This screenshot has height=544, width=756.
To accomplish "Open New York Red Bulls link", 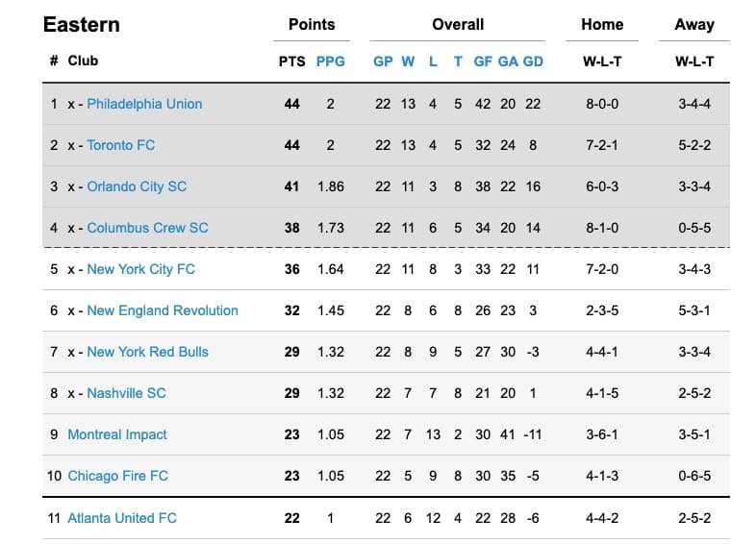I will pyautogui.click(x=147, y=352).
